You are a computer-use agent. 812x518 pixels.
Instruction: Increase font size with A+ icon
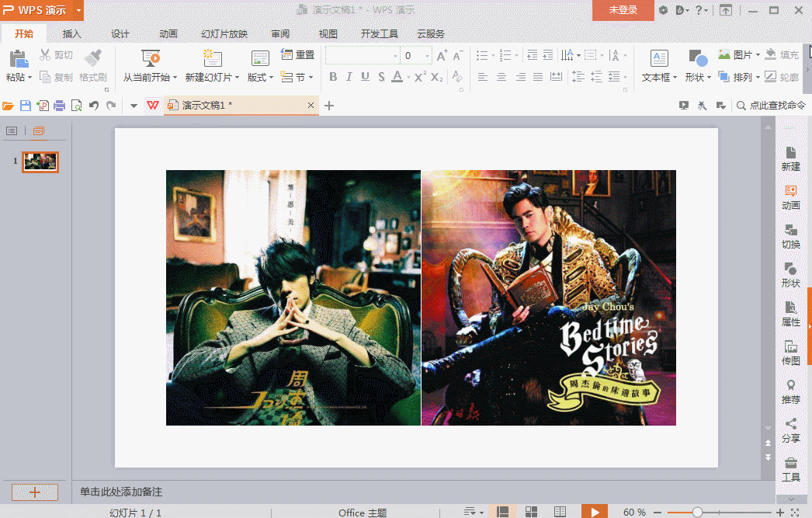click(442, 55)
